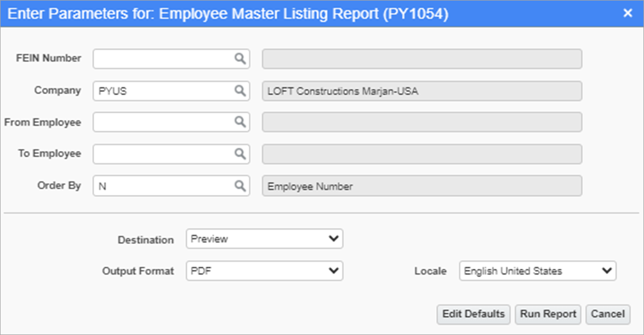This screenshot has height=335, width=644.
Task: Click the Edit Defaults button
Action: coord(473,314)
